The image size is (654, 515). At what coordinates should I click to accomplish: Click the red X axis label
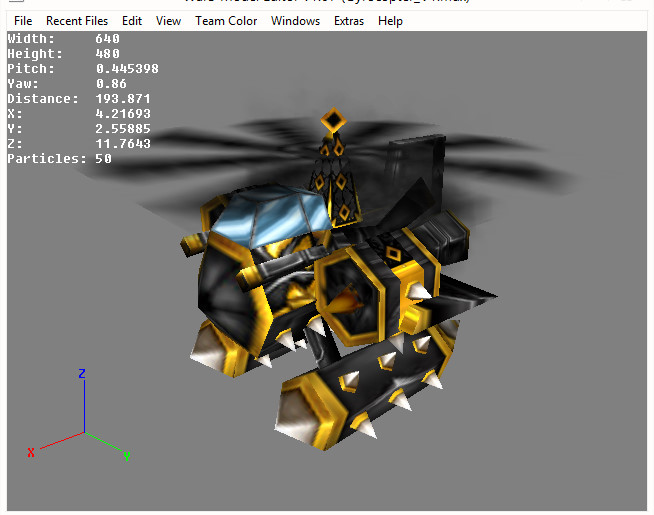pos(31,452)
